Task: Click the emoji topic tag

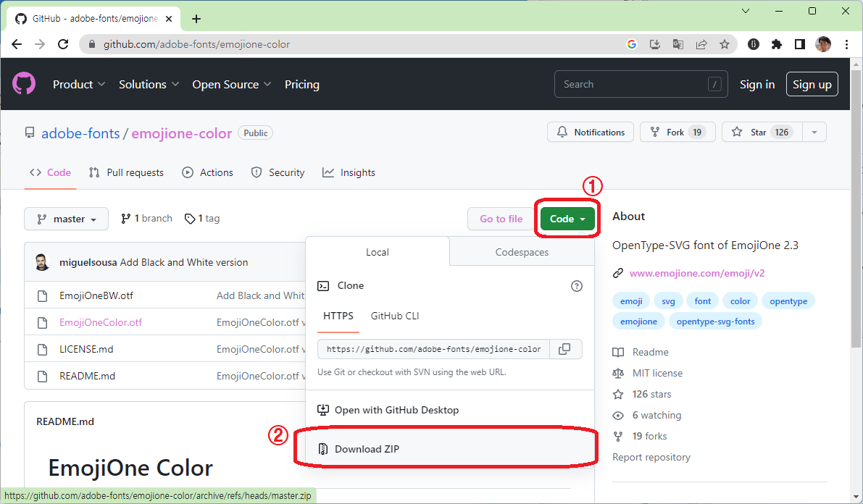Action: (630, 301)
